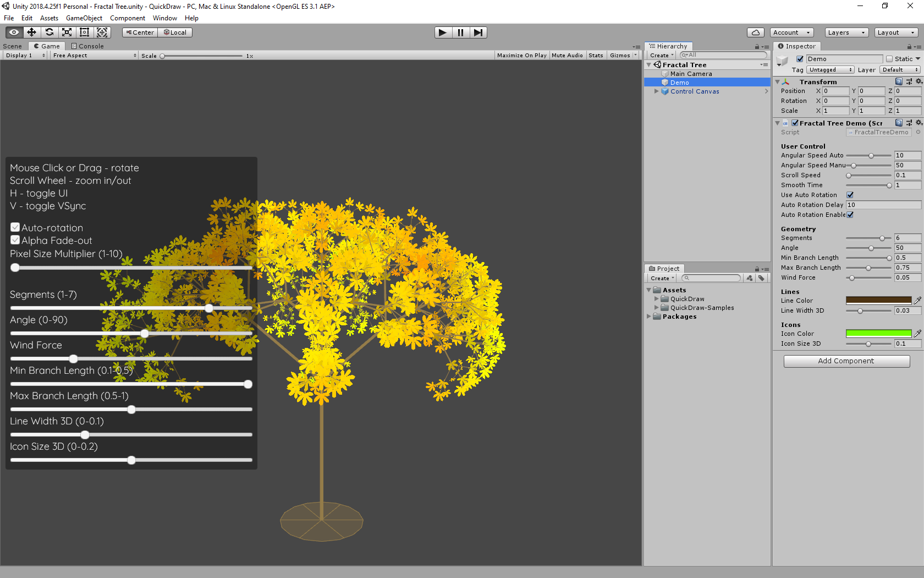Image resolution: width=924 pixels, height=578 pixels.
Task: Expand the QuickDraw-Samples folder
Action: [x=656, y=308]
